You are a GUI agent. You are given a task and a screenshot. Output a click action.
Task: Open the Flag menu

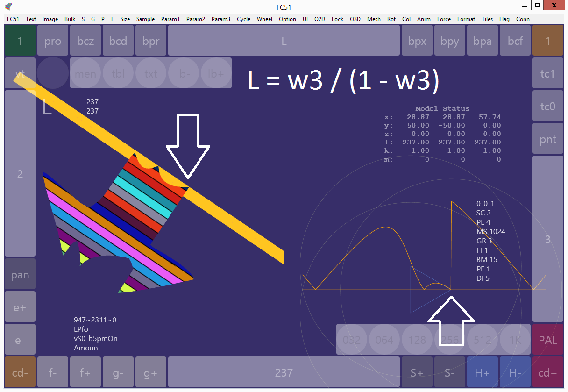504,19
